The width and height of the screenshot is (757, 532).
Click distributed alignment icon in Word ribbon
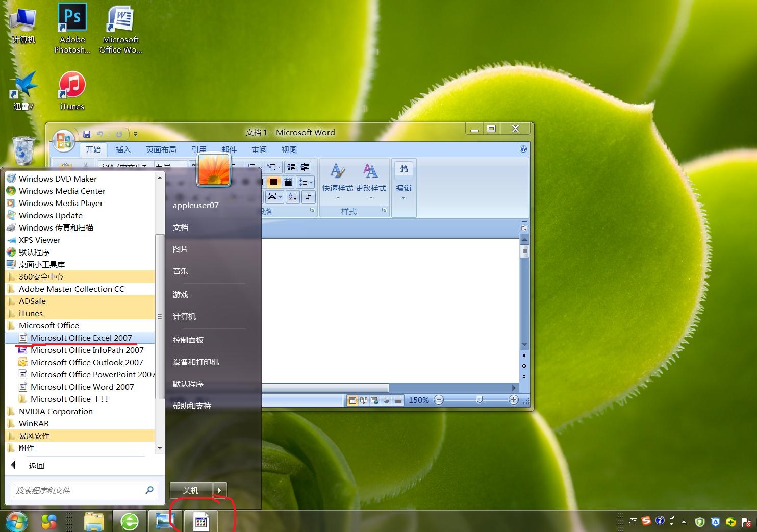pyautogui.click(x=288, y=182)
